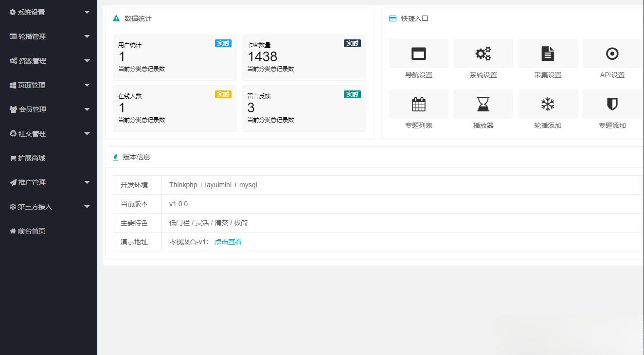Expand the 系统设置 sidebar menu
644x355 pixels.
pyautogui.click(x=49, y=12)
